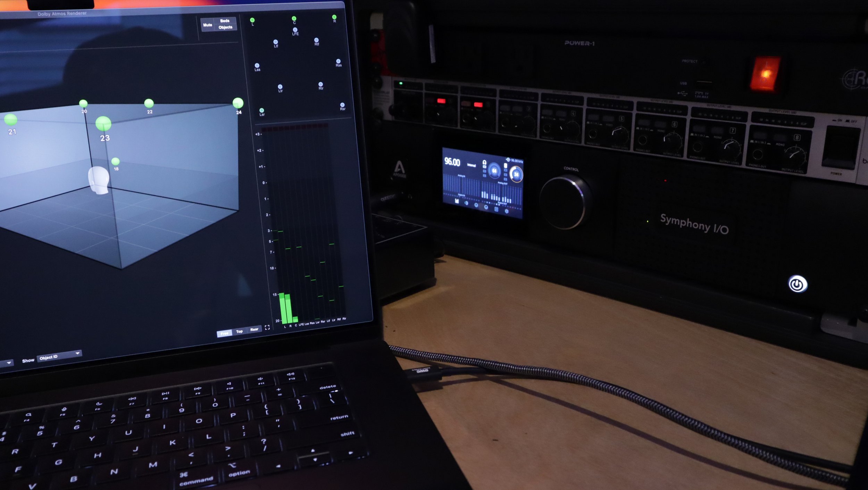Toggle Beds mute option
Viewport: 868px width, 490px height.
[225, 21]
